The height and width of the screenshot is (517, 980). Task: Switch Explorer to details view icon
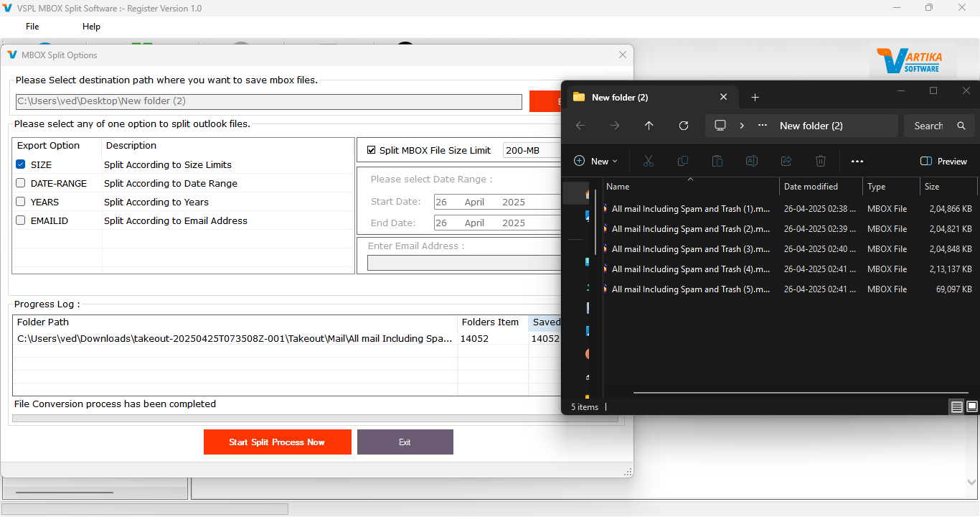[957, 407]
